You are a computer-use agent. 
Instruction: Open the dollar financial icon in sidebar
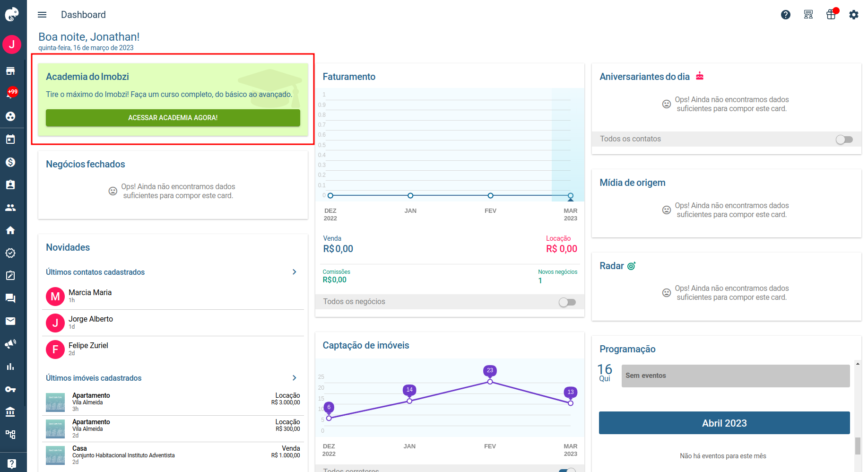tap(10, 162)
